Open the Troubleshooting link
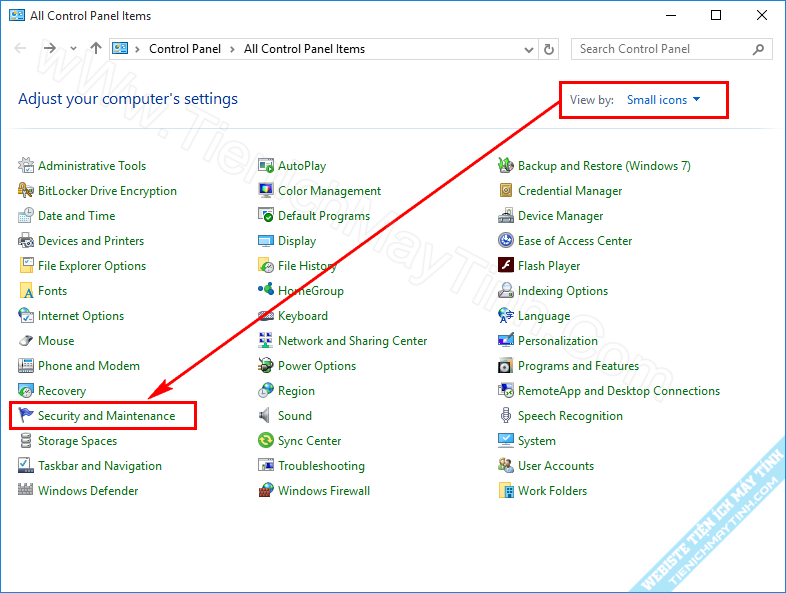The width and height of the screenshot is (786, 593). click(x=321, y=466)
